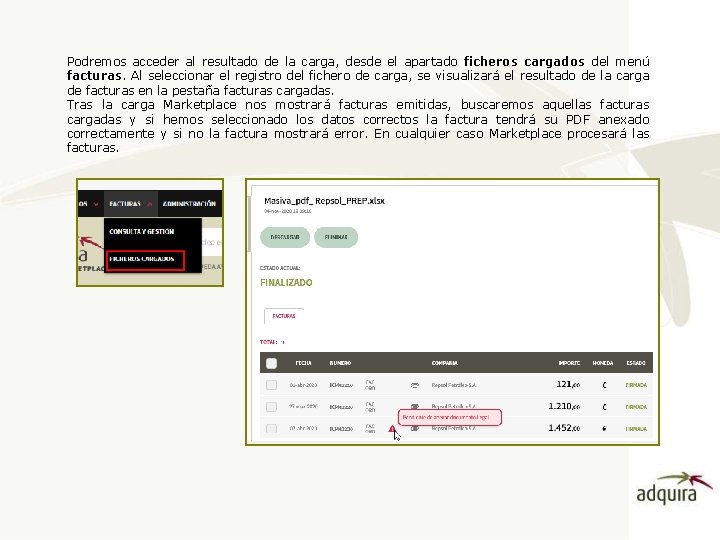Click the FINALIZADO status text
Screen dimensions: 720x540
tap(286, 283)
